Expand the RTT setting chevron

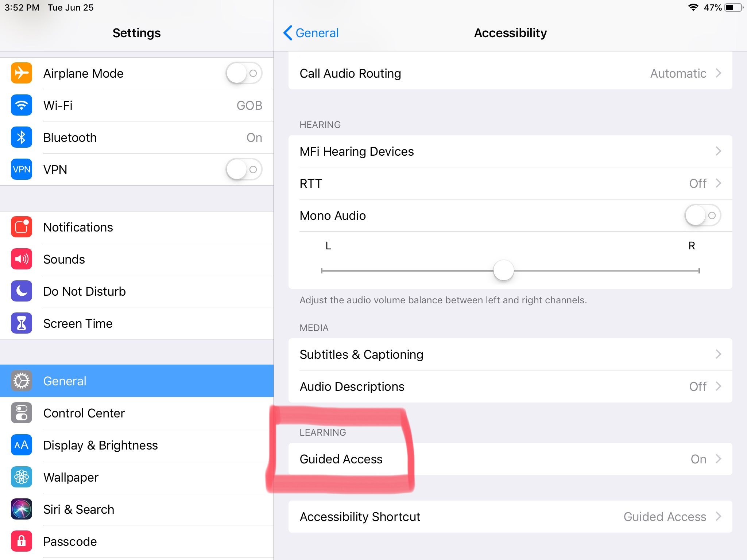tap(718, 183)
